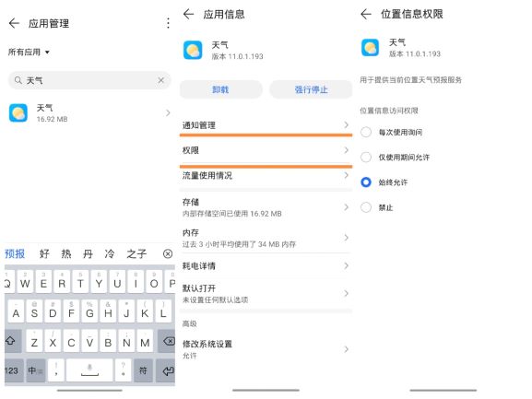Screen dimensions: 532x399
Task: Click the search magnifier icon
Action: [x=18, y=80]
